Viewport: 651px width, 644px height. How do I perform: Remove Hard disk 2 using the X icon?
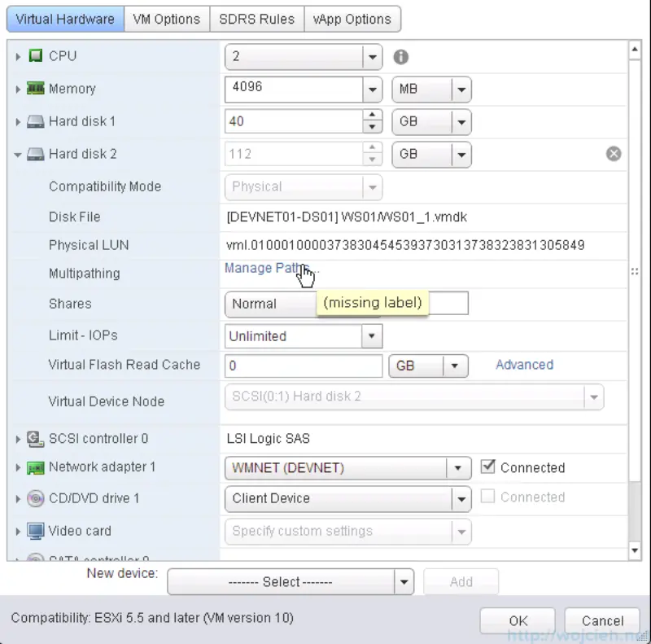614,153
